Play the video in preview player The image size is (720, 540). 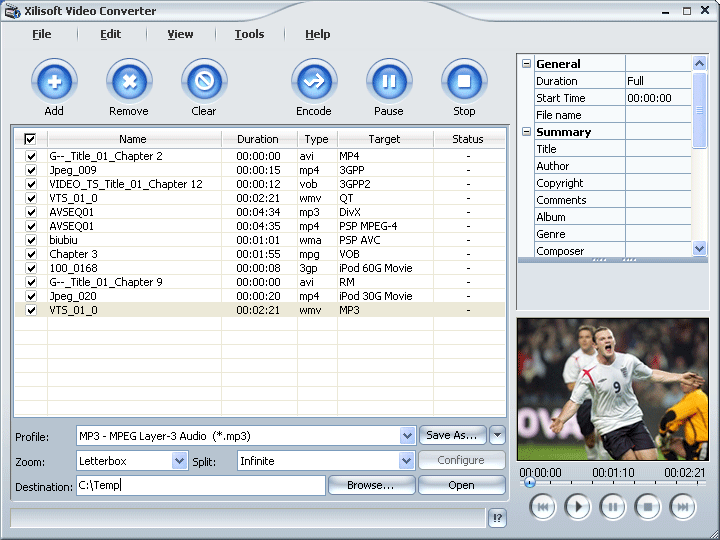point(578,507)
